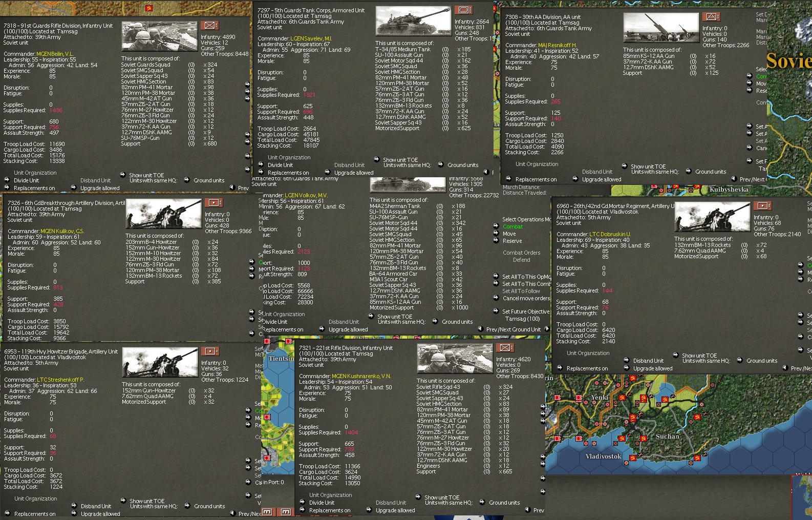Click the 203mm B-4 Howitzer row

point(172,242)
